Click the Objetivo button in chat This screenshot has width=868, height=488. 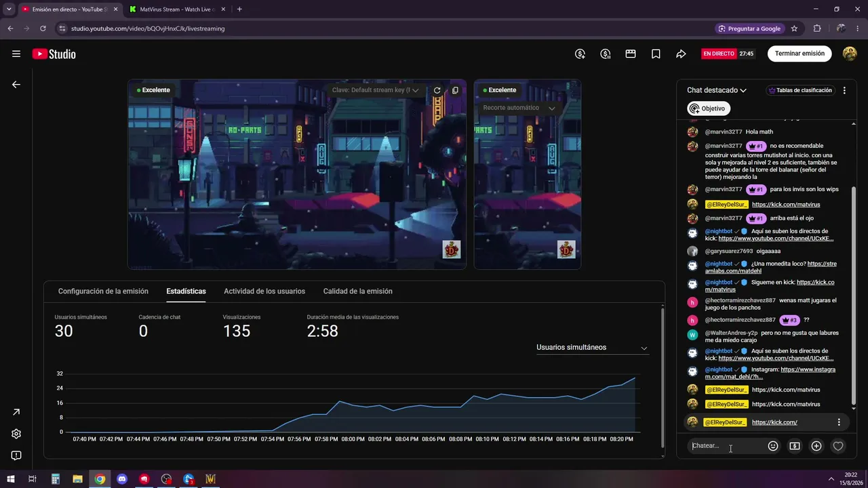point(709,108)
